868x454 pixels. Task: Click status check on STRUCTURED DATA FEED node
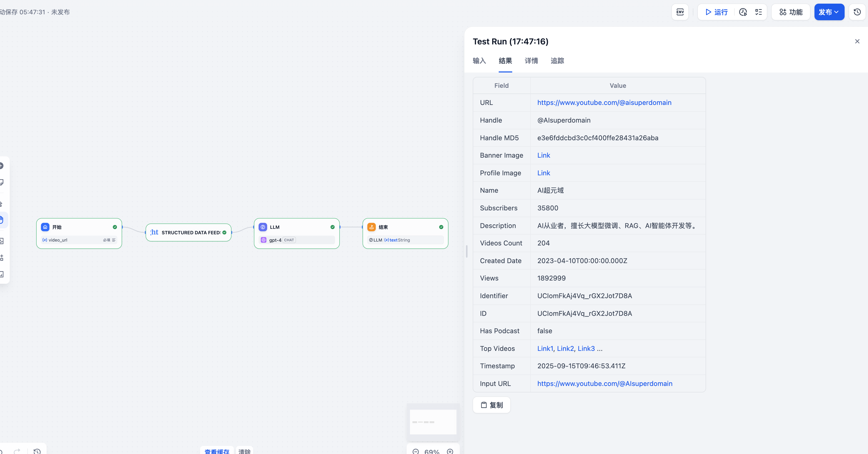click(x=225, y=232)
